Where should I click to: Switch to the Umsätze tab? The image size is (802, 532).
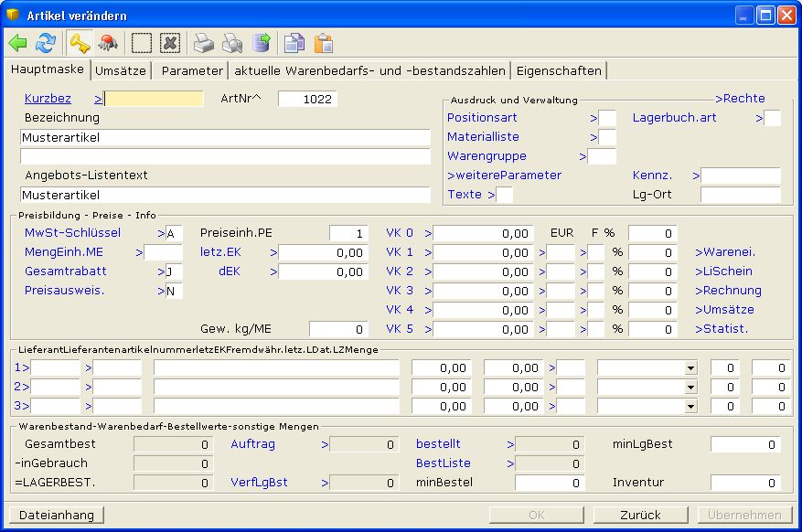(x=121, y=70)
